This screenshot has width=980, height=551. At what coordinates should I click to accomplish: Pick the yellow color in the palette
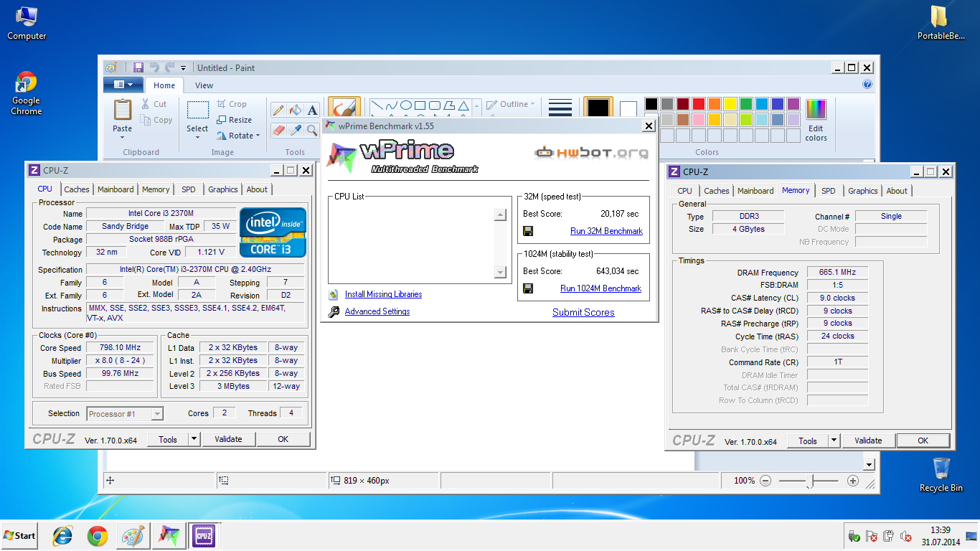click(730, 104)
